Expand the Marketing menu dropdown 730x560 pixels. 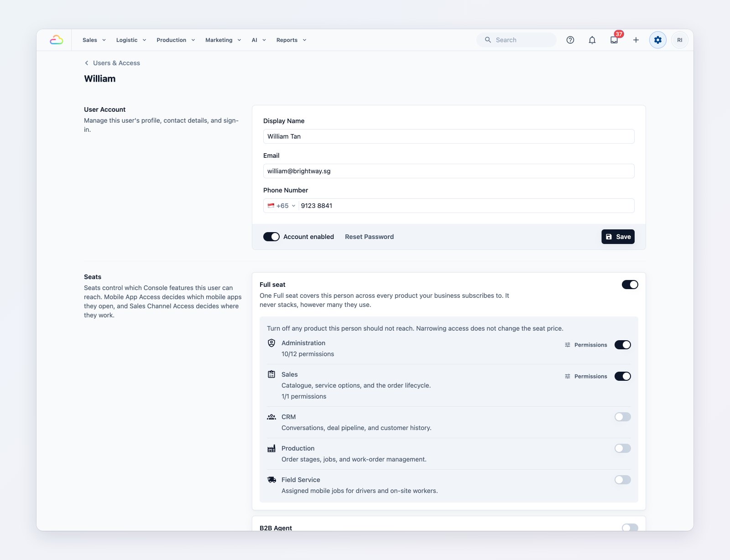click(223, 40)
